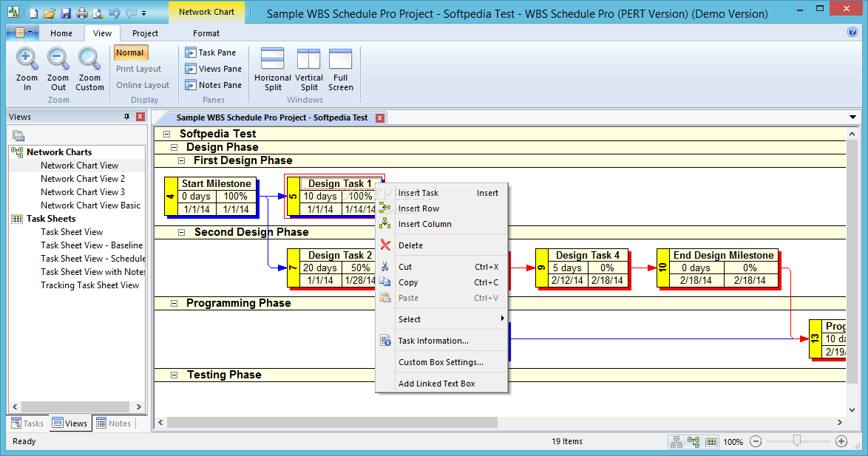Open the Format ribbon tab

click(x=206, y=33)
